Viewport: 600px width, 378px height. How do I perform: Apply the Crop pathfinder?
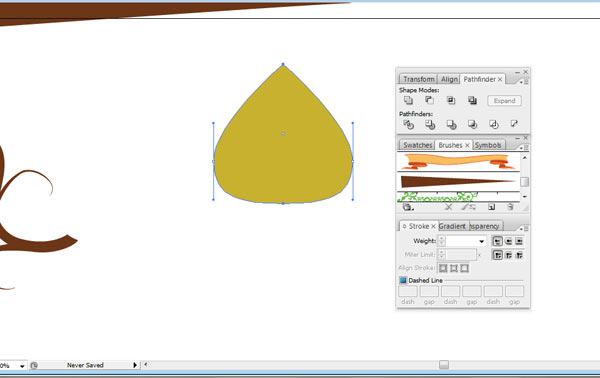[472, 124]
